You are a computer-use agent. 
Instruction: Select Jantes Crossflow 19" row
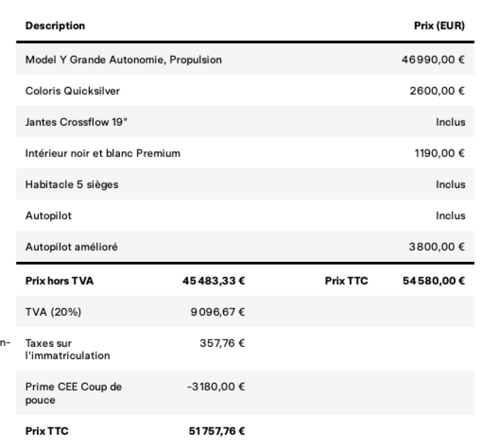pos(77,122)
